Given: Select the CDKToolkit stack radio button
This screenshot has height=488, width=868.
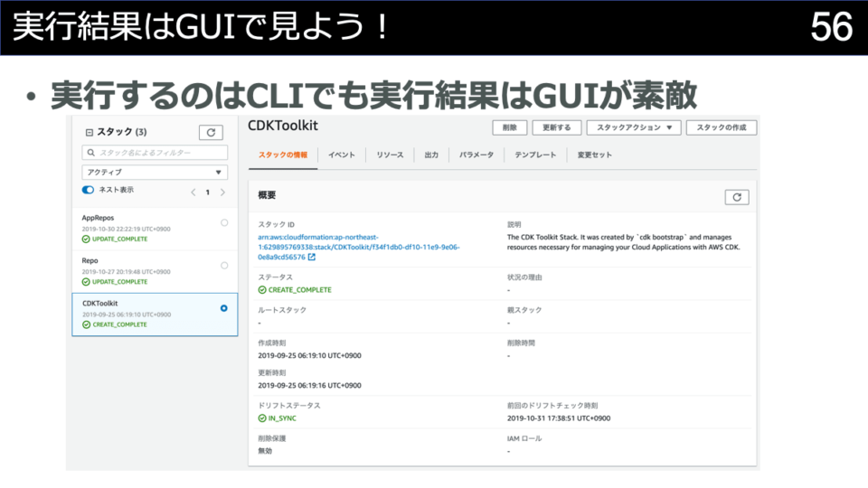Looking at the screenshot, I should pyautogui.click(x=223, y=308).
